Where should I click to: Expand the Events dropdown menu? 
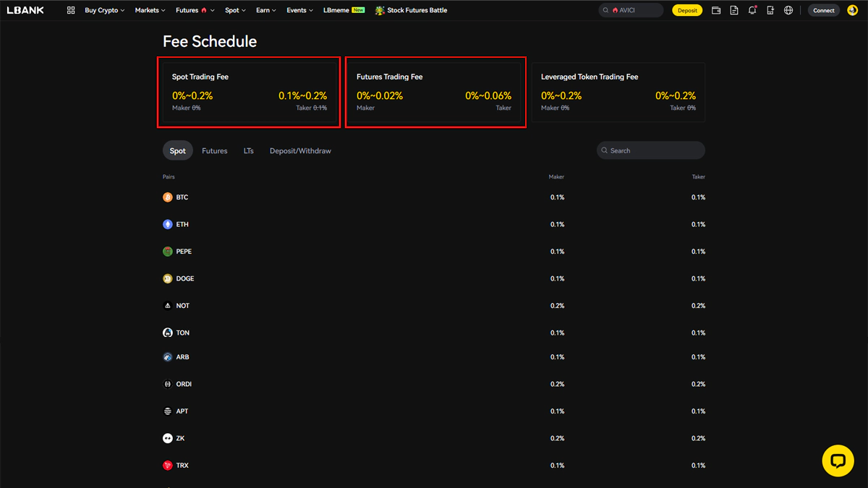(x=299, y=10)
